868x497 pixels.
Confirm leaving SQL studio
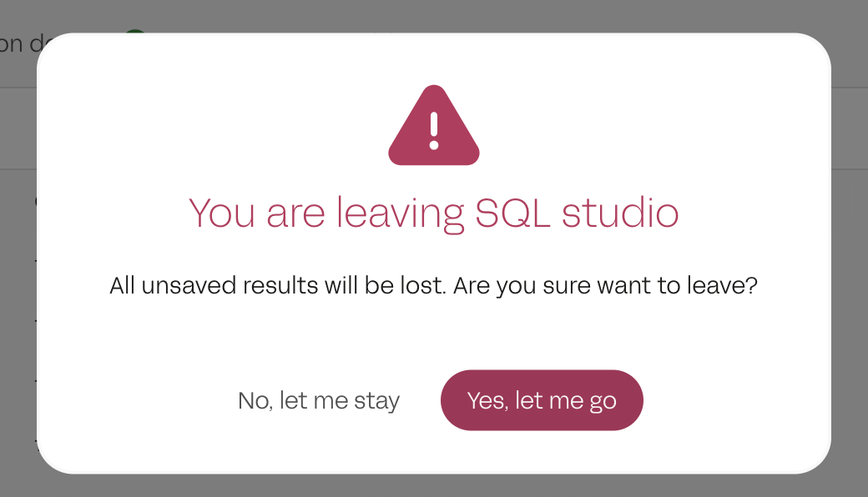click(542, 400)
